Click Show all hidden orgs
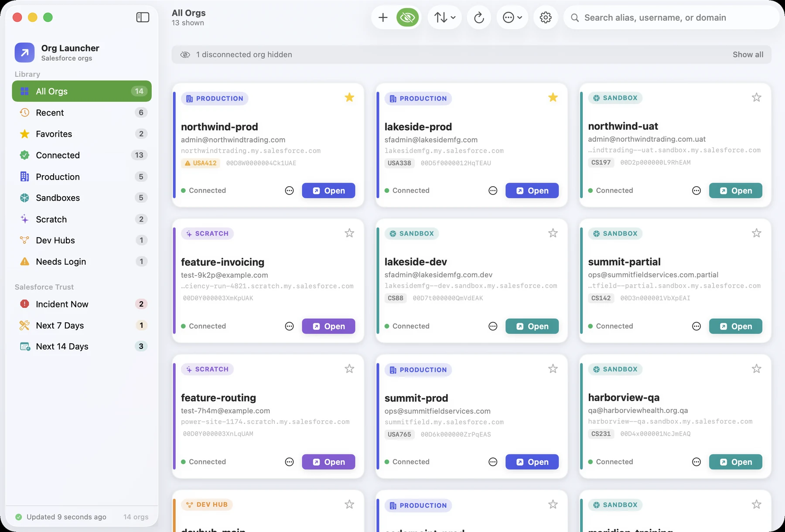Screen dimensions: 785x532 tap(748, 55)
